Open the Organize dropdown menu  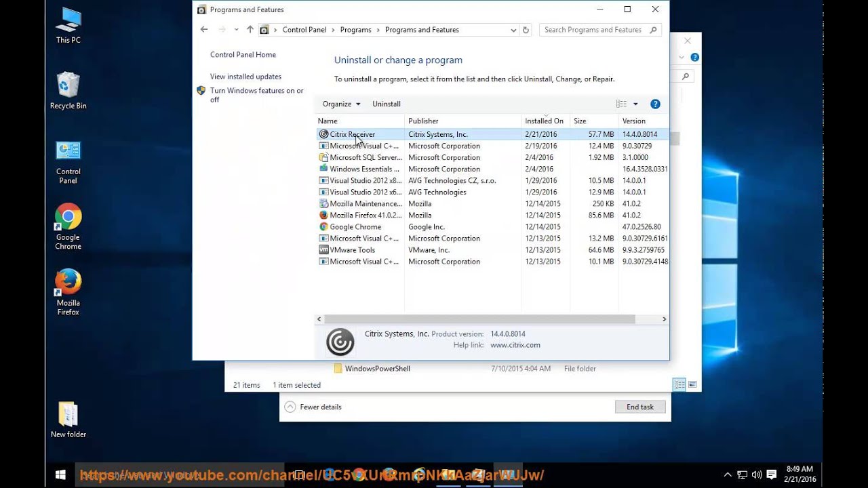click(342, 104)
